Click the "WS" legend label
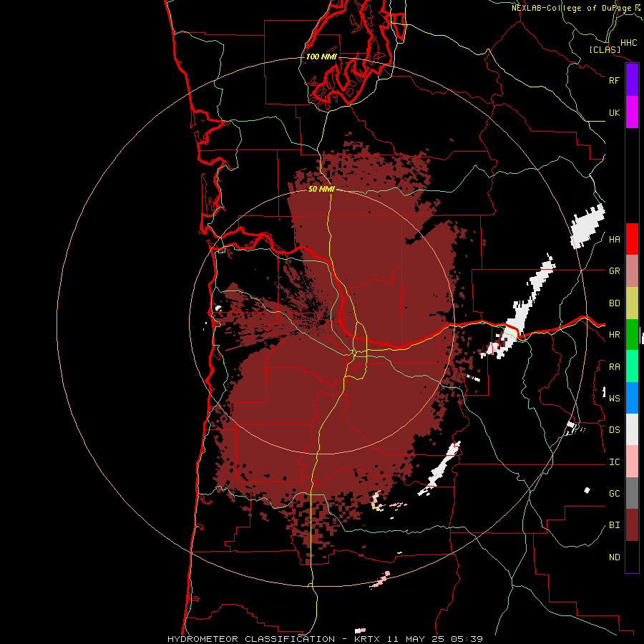The width and height of the screenshot is (644, 644). tap(614, 399)
